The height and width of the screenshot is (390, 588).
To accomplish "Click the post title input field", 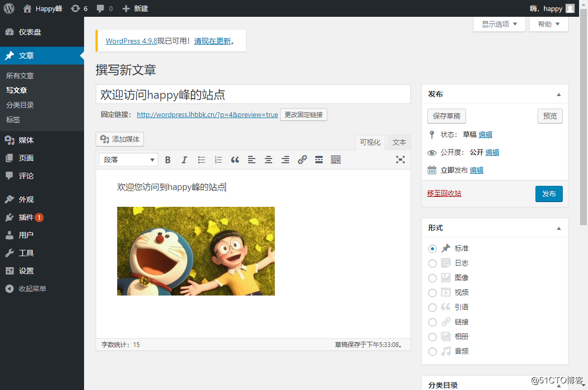I will coord(253,94).
